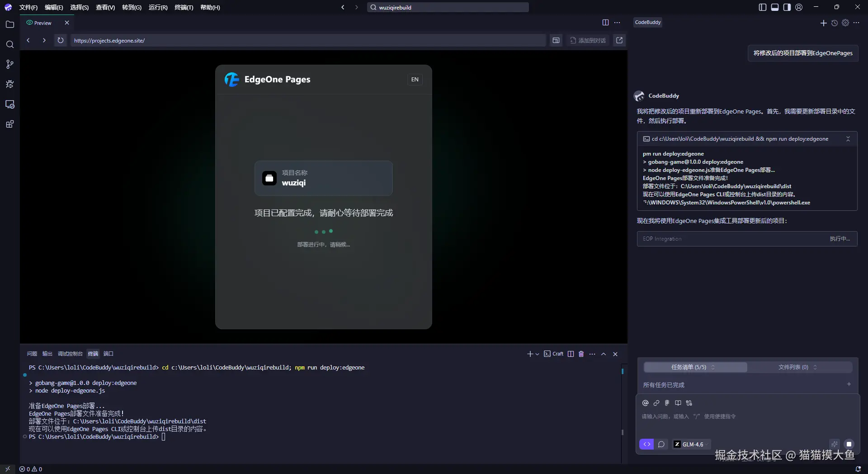Switch to Chat conversation mode
The image size is (868, 474).
click(661, 444)
